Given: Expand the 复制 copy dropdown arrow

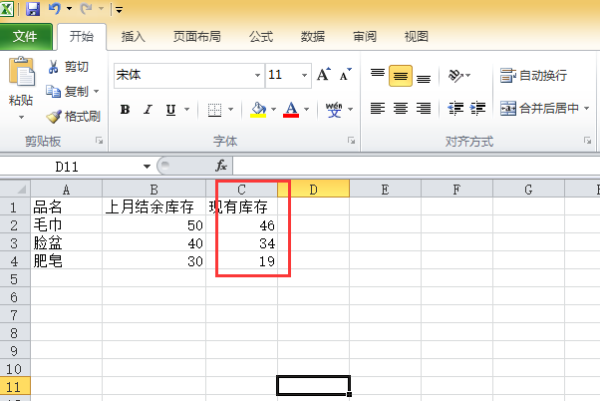Looking at the screenshot, I should coord(96,91).
